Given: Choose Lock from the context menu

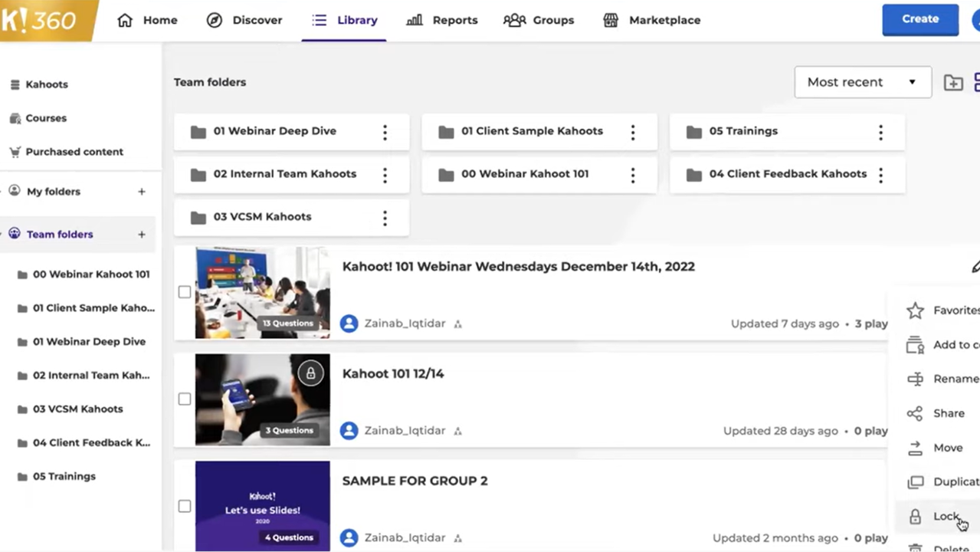Looking at the screenshot, I should tap(944, 517).
